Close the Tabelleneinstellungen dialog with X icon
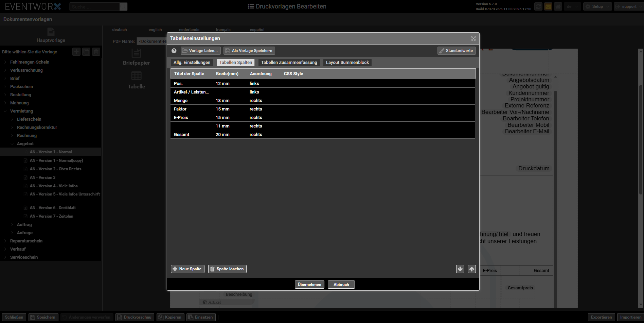The height and width of the screenshot is (323, 644). pos(473,38)
